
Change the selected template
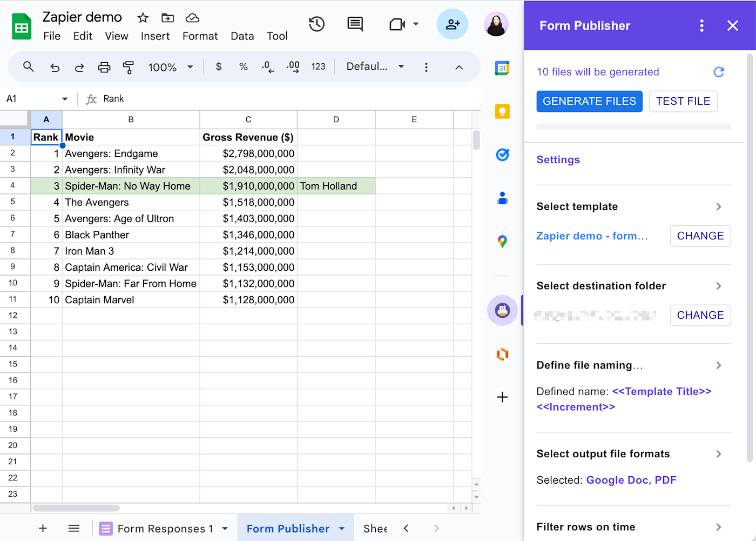[700, 236]
